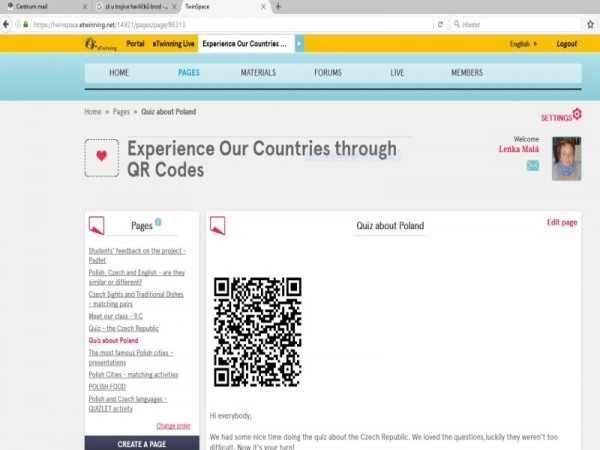Screen dimensions: 600x450
Task: Click the green padlock security icon
Action: click(x=26, y=24)
